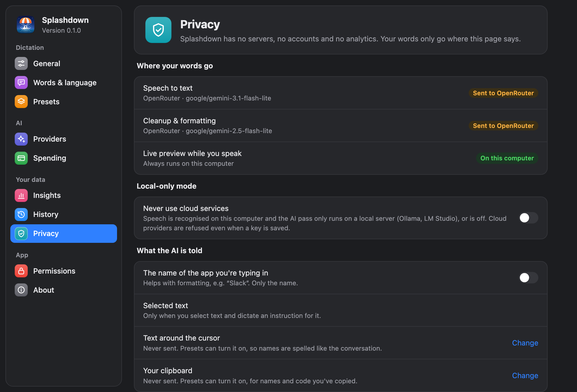Switch to the Providers page
The height and width of the screenshot is (392, 577).
64,139
